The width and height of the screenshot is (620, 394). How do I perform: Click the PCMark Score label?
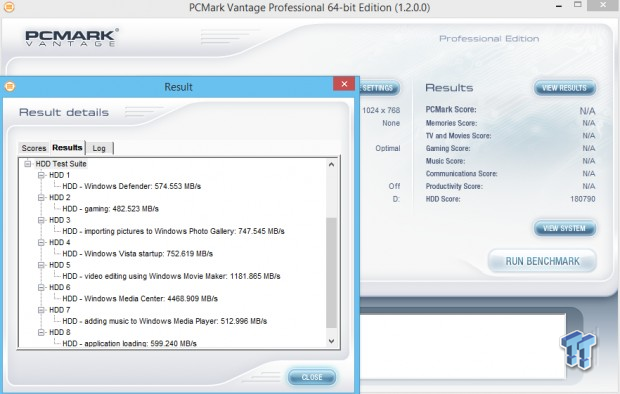coord(451,110)
